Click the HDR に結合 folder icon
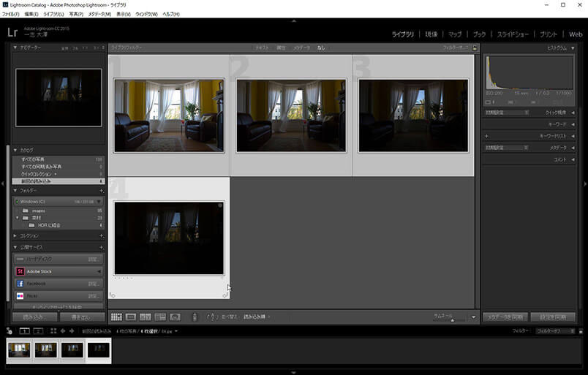This screenshot has width=588, height=375. 31,225
